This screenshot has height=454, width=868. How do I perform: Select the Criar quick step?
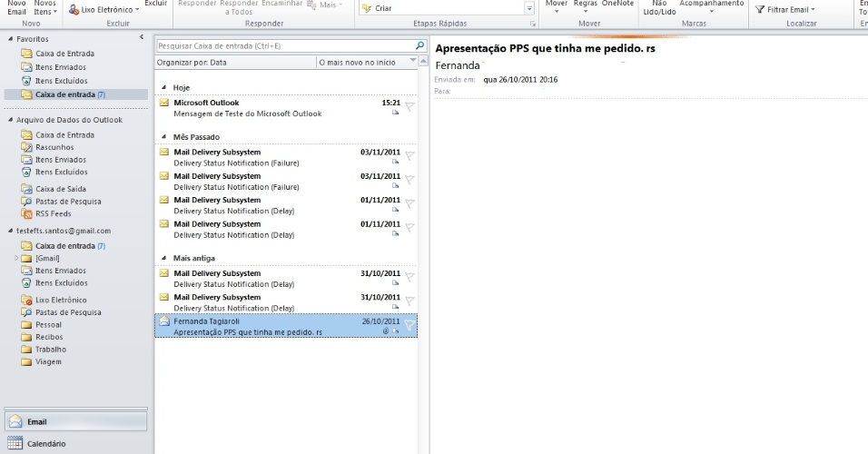pos(384,8)
